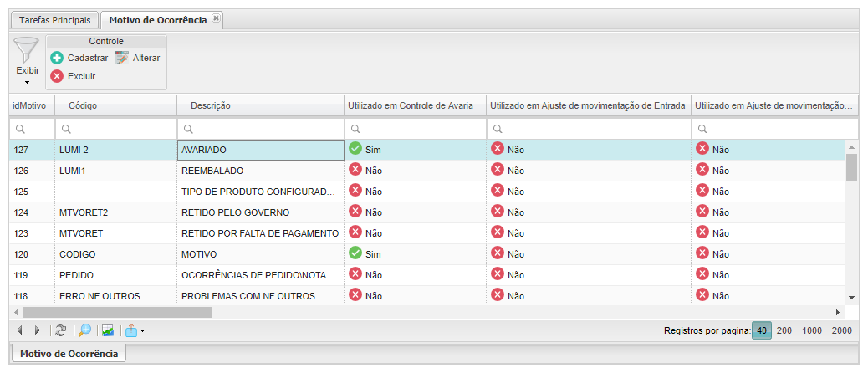Close the Motivo de Ocorrência tab
868x373 pixels.
(x=216, y=18)
